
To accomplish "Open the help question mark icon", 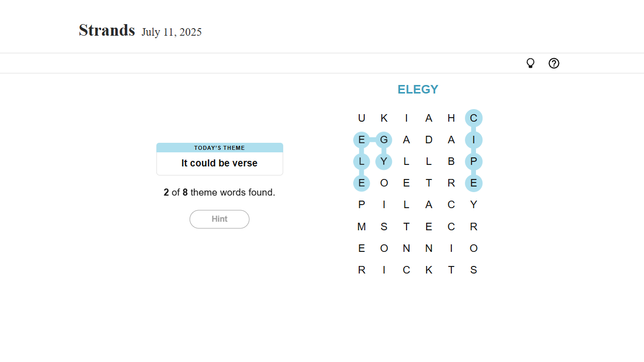I will point(554,63).
